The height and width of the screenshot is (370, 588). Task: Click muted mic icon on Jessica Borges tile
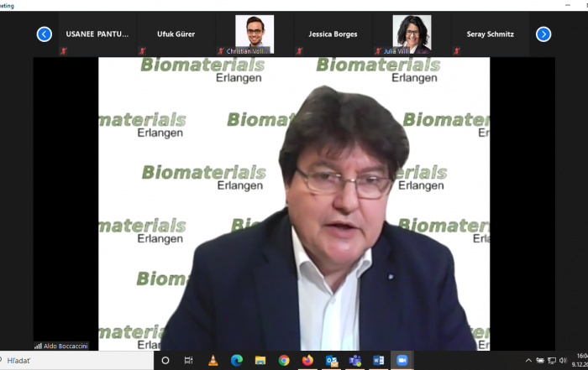tap(300, 51)
